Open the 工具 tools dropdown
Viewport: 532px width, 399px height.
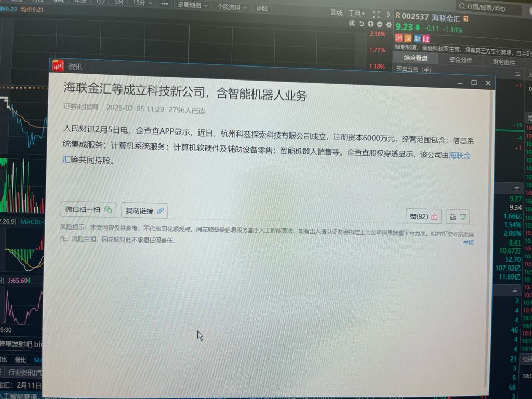coord(356,14)
